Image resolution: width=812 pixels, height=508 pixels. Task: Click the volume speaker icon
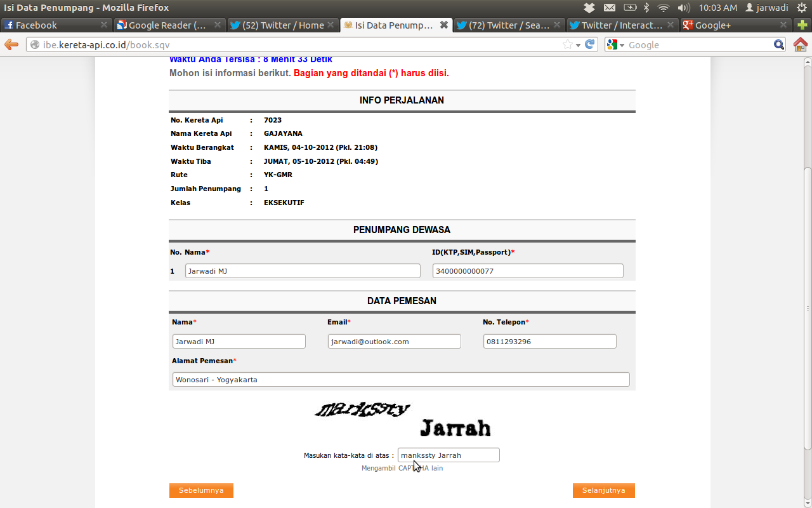[x=683, y=8]
